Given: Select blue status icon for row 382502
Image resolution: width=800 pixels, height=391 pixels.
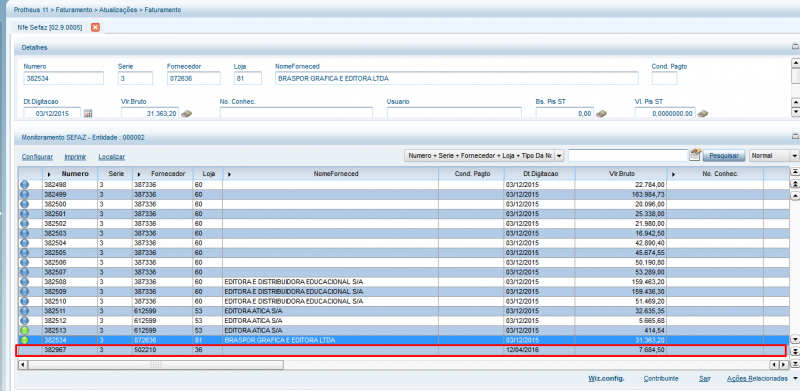Looking at the screenshot, I should tap(24, 224).
